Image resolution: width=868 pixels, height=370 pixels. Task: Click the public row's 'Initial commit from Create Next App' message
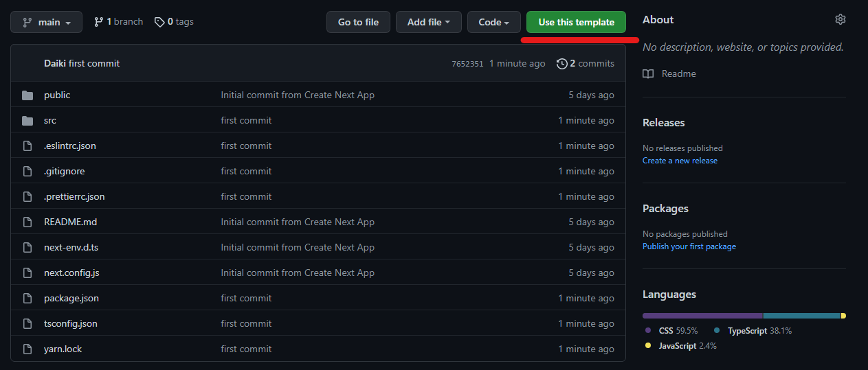298,95
